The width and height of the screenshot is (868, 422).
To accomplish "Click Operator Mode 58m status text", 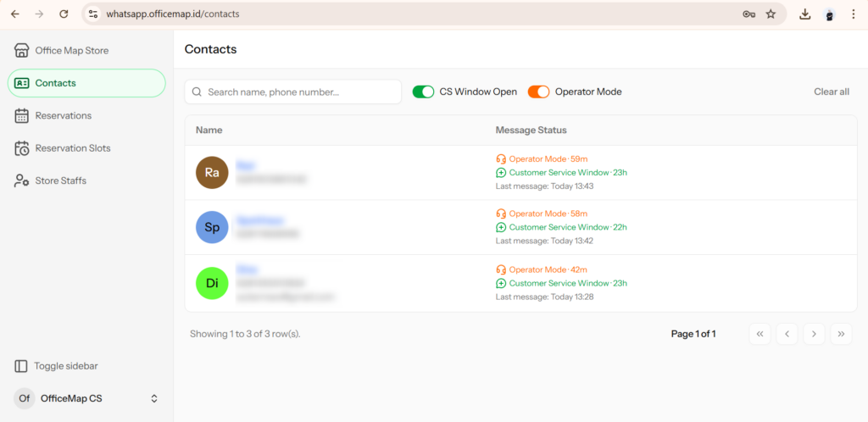I will 548,214.
